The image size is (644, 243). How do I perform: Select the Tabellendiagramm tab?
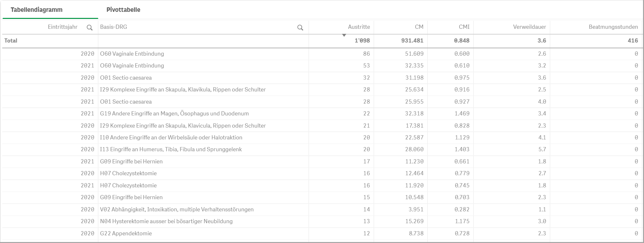[x=36, y=10]
